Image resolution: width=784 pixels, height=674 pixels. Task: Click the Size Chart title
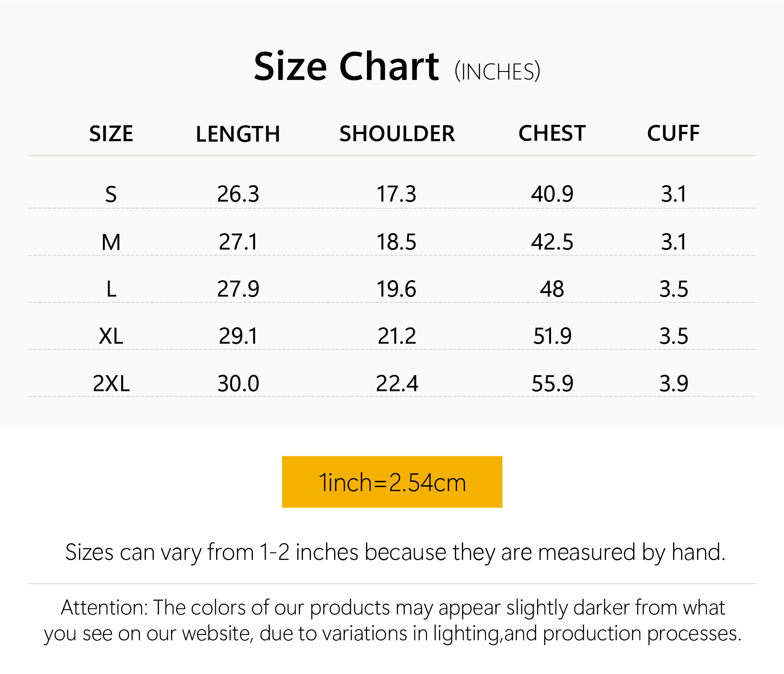click(346, 67)
